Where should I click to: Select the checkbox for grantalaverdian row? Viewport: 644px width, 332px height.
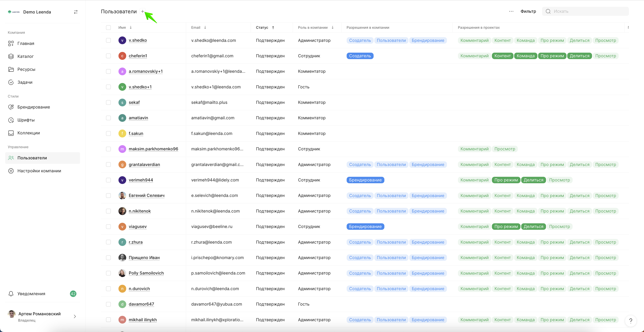pos(108,164)
